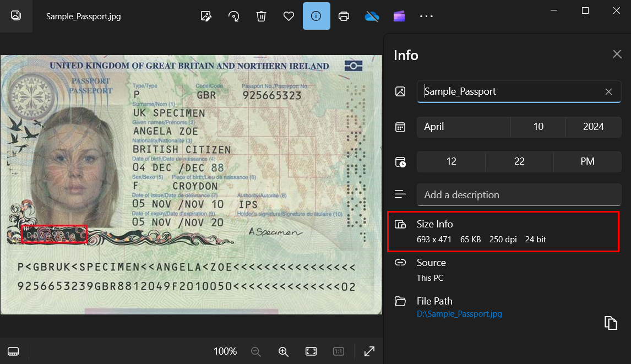Click the OneDrive cloud icon
Image resolution: width=631 pixels, height=364 pixels.
(372, 16)
